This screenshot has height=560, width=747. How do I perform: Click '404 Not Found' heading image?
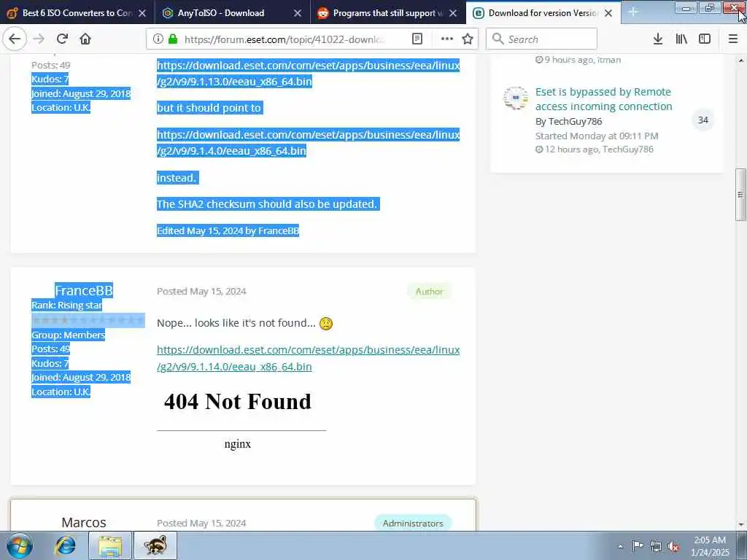[238, 402]
